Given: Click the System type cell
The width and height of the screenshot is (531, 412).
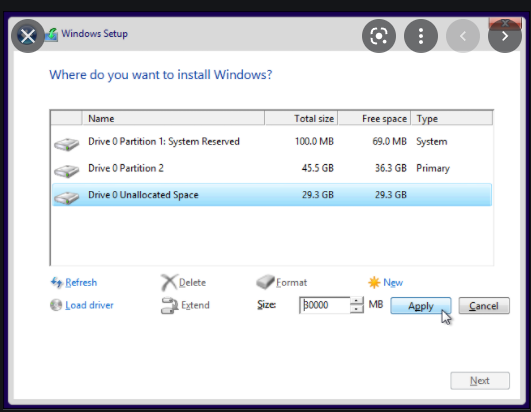Looking at the screenshot, I should pyautogui.click(x=432, y=142).
